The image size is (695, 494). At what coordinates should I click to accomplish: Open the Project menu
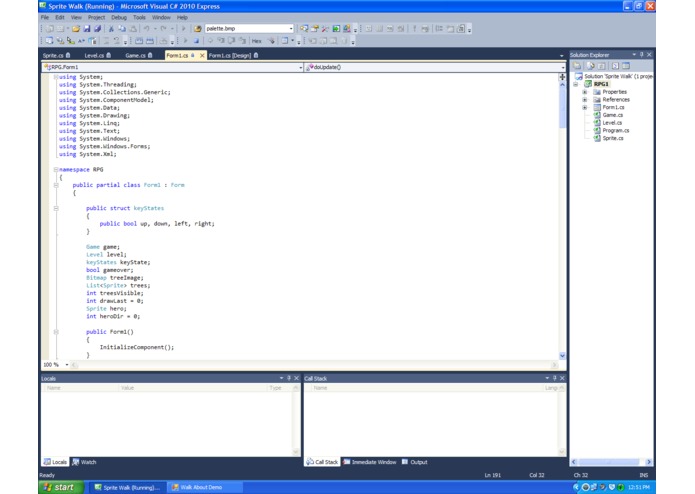(96, 17)
